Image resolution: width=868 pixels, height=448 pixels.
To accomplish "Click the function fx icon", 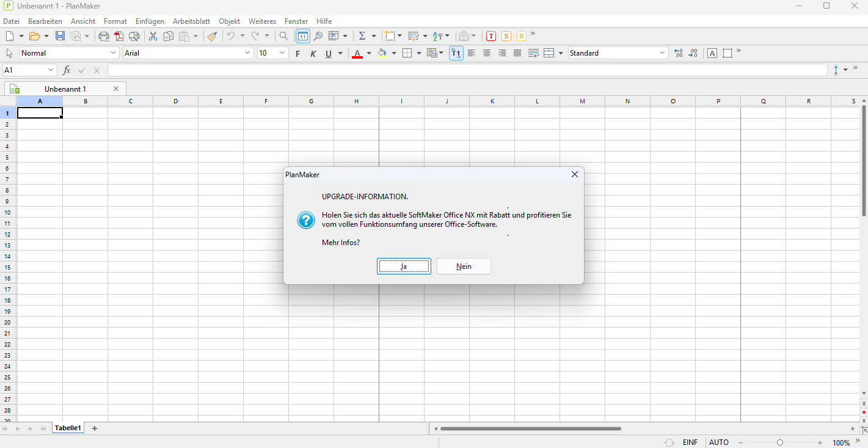I will [x=67, y=70].
